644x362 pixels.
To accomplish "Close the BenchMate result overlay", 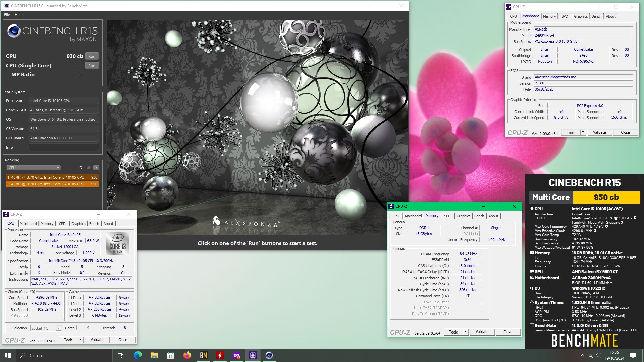I will tap(640, 178).
